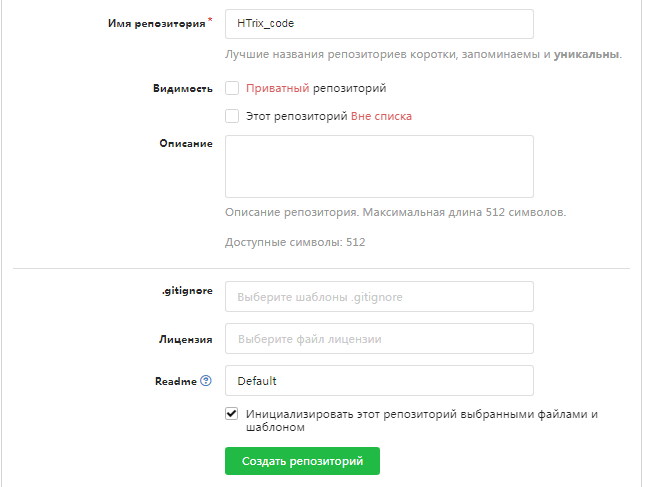Expand the Readme dropdown showing Default
645x487 pixels.
(379, 380)
